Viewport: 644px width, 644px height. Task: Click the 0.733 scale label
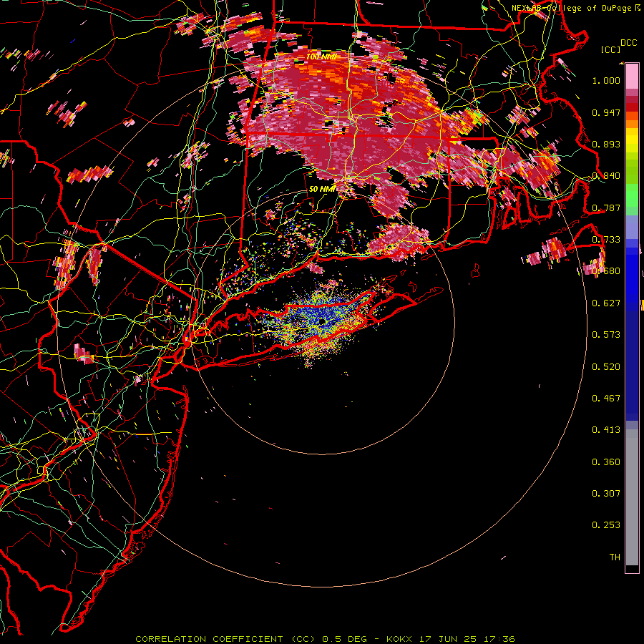pyautogui.click(x=606, y=240)
